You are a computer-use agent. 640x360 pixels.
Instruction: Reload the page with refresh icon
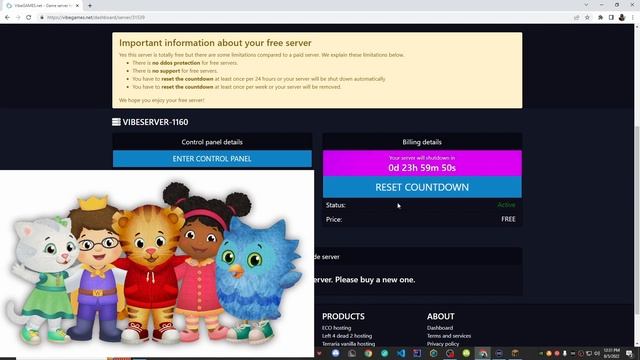[29, 18]
